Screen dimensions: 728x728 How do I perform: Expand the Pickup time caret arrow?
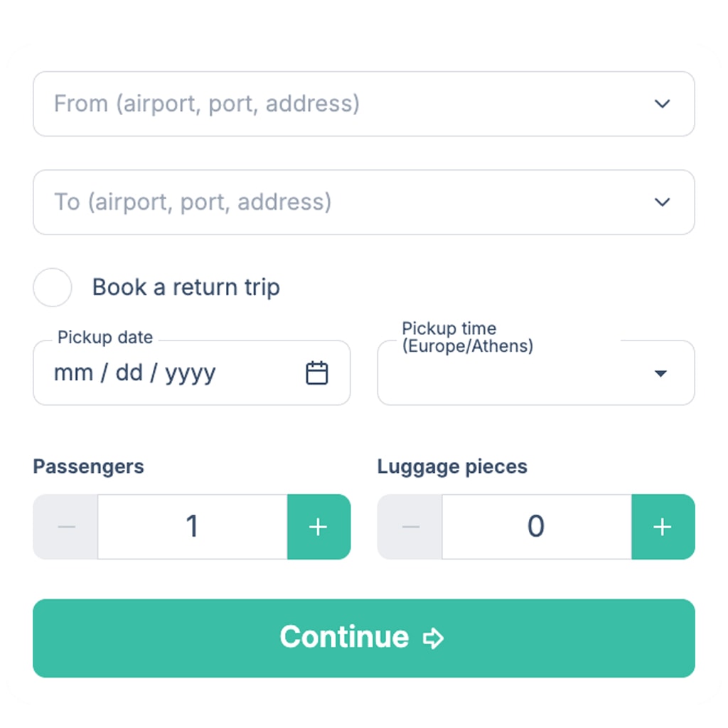[x=660, y=373]
